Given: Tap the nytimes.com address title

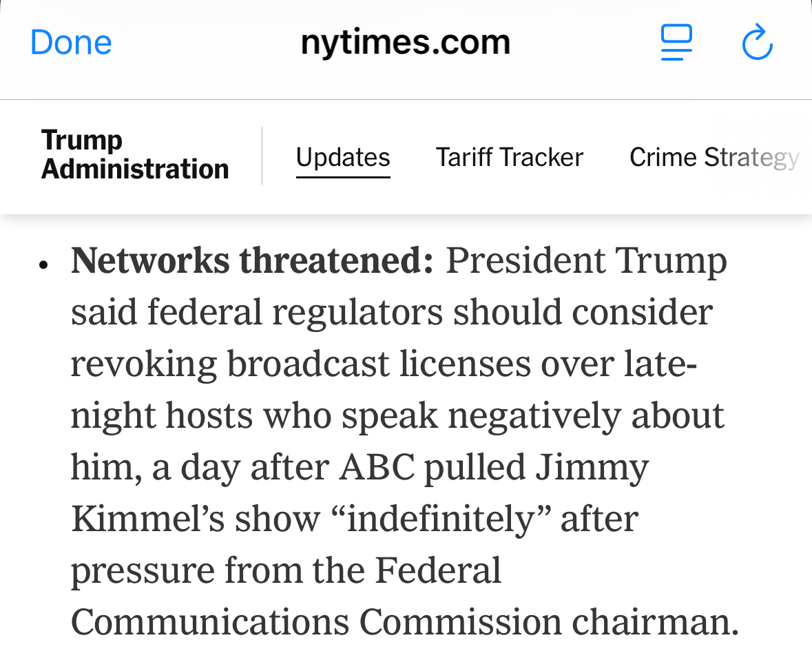Looking at the screenshot, I should coord(405,43).
